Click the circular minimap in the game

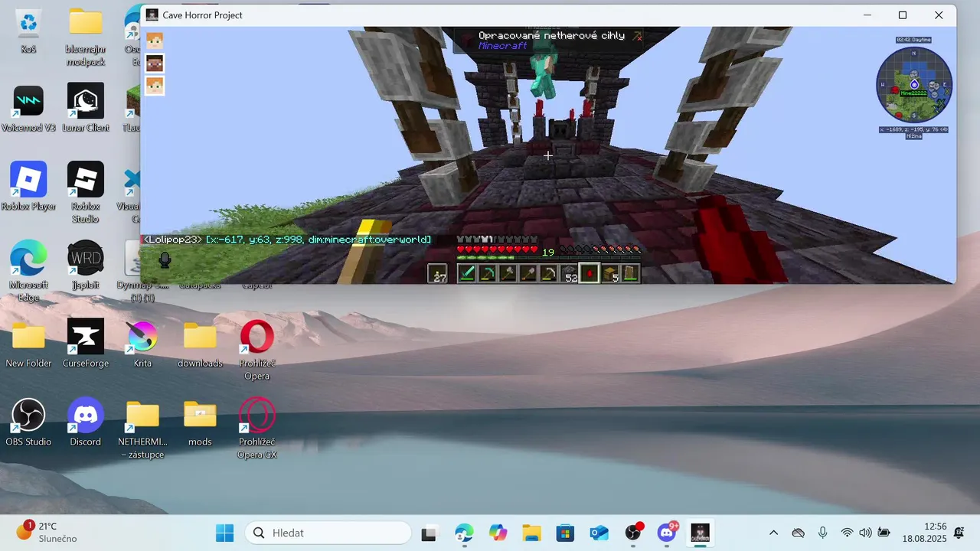914,84
